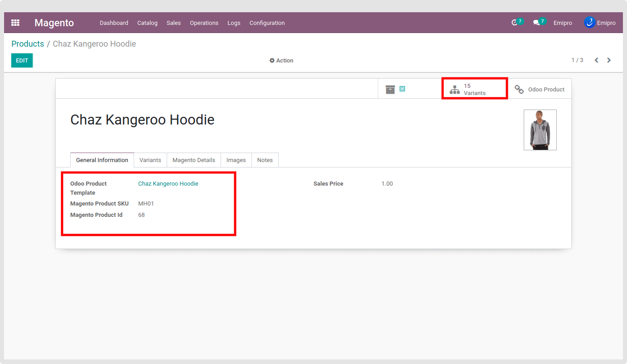627x364 pixels.
Task: Switch to the Images tab
Action: 236,160
